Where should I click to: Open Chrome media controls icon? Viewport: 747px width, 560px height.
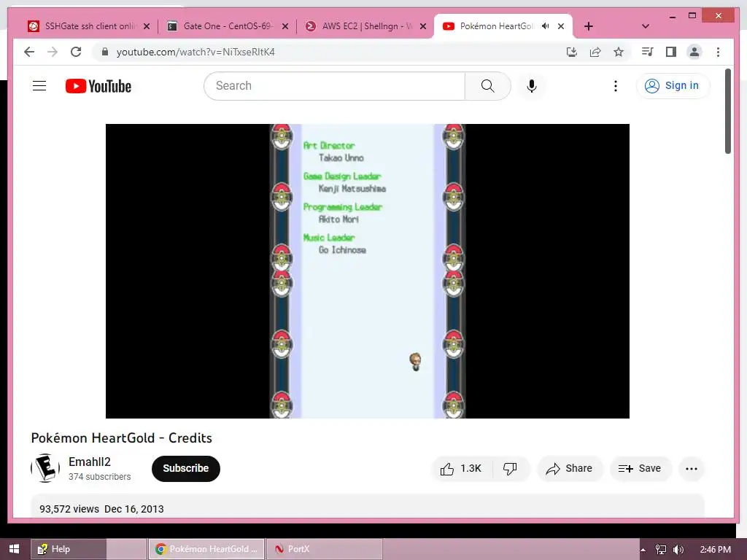[648, 52]
